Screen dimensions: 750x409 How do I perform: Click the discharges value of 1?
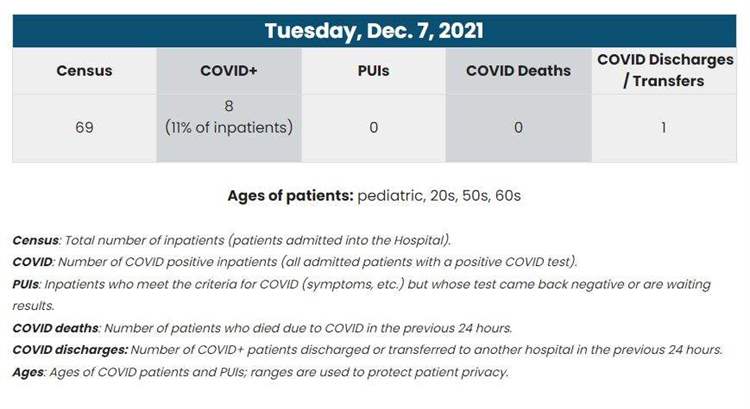663,128
